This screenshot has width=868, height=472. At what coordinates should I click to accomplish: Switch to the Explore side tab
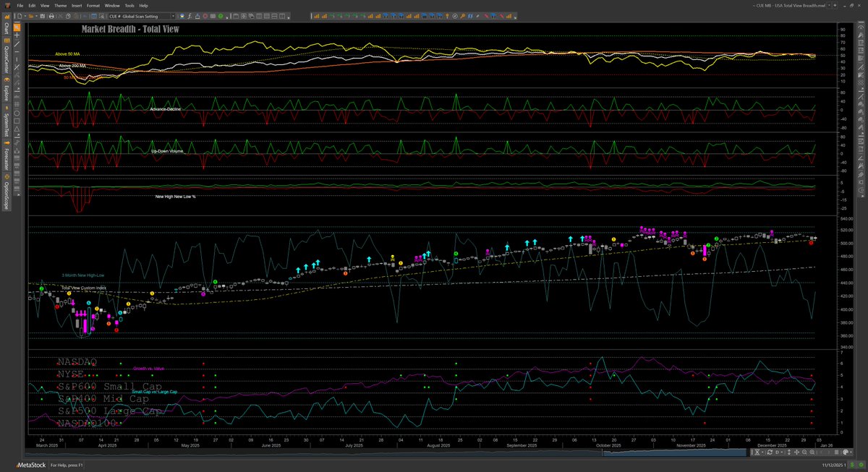pos(6,87)
